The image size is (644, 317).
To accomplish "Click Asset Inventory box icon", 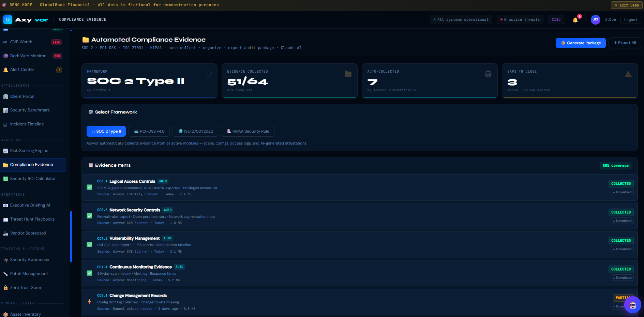I will point(5,315).
